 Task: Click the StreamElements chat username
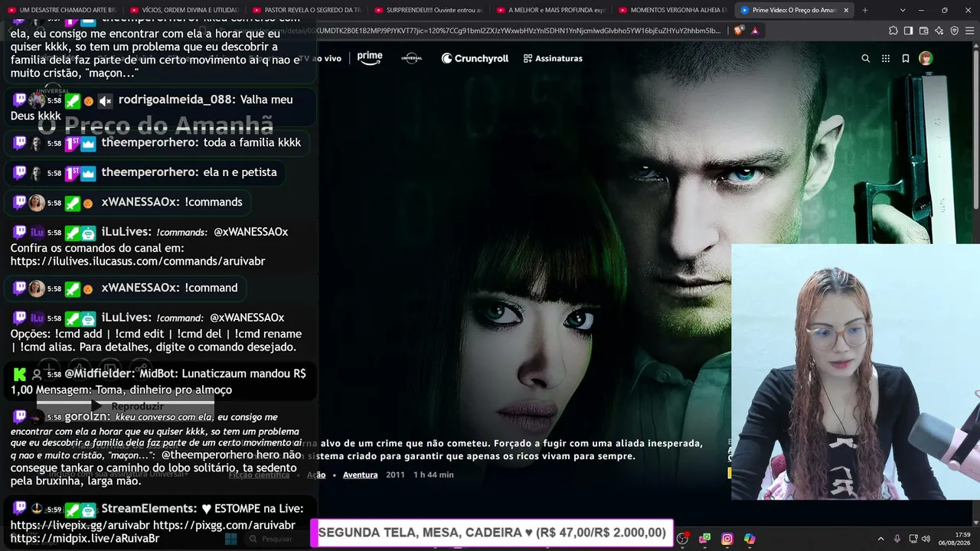[x=149, y=509]
